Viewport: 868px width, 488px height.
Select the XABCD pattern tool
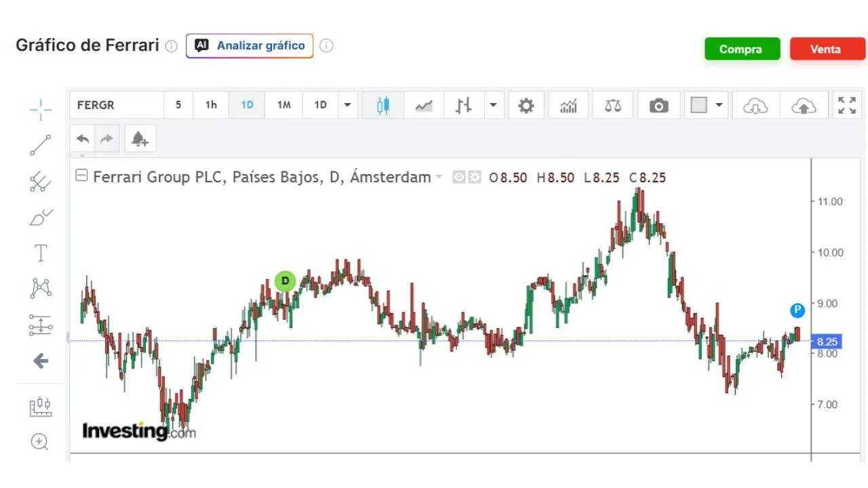coord(41,289)
